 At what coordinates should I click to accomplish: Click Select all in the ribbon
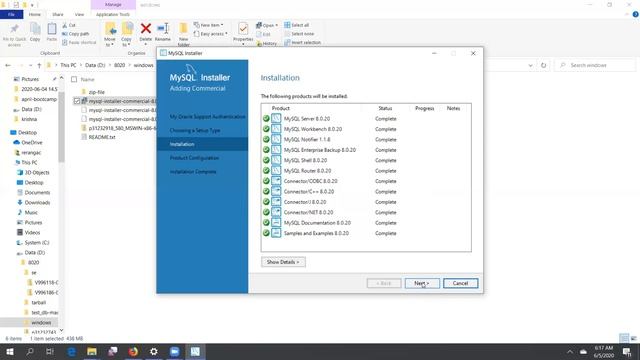pyautogui.click(x=297, y=25)
